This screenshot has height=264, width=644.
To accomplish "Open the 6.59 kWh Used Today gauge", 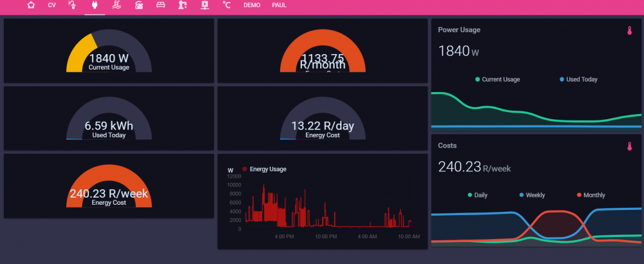I will point(109,118).
